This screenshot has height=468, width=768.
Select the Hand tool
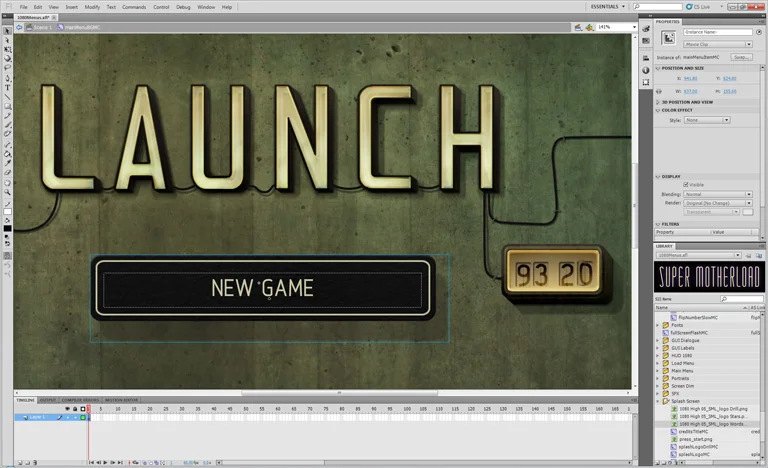coord(7,183)
